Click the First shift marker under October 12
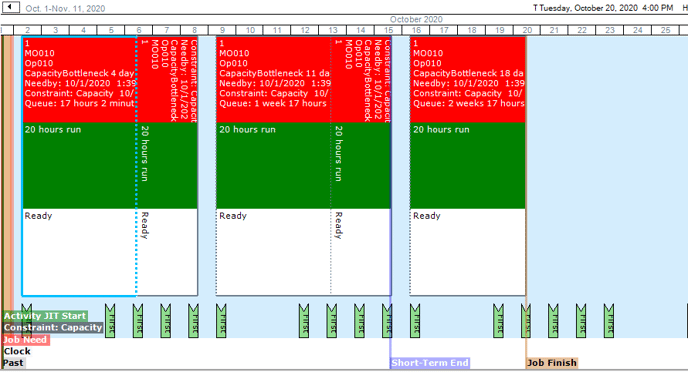 (304, 321)
